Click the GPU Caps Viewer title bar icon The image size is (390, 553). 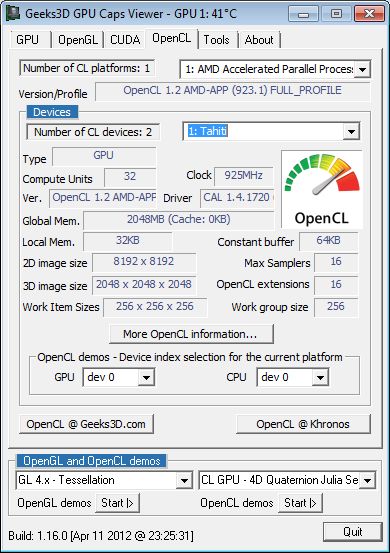[x=13, y=13]
